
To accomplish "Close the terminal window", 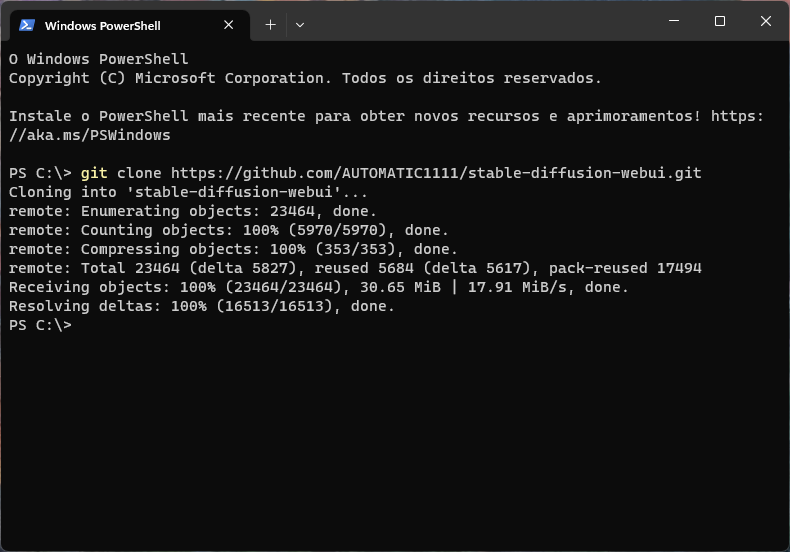I will click(766, 21).
